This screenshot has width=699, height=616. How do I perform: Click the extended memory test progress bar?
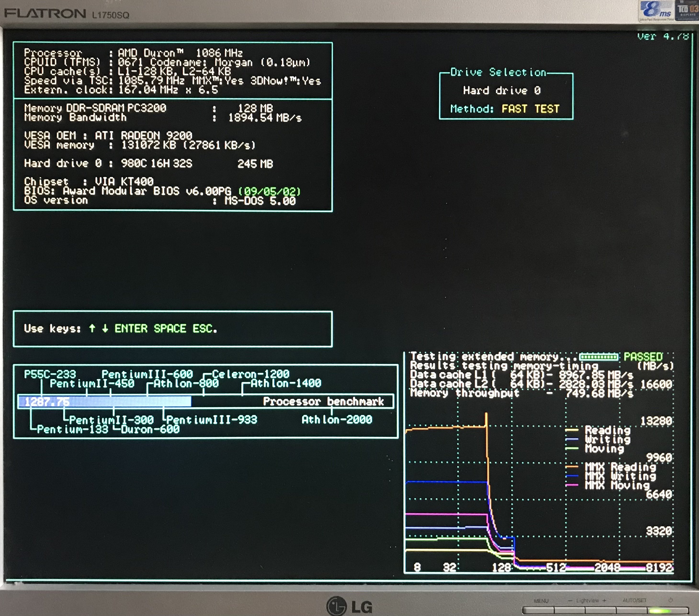click(x=598, y=357)
